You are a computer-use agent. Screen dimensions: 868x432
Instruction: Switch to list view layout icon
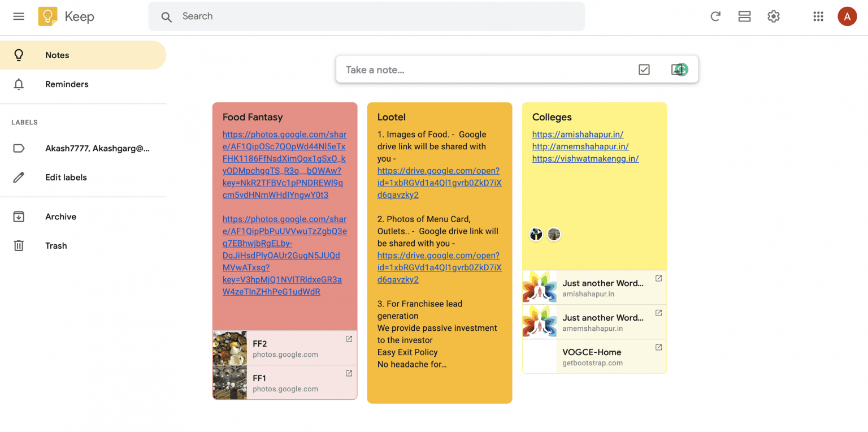pyautogui.click(x=744, y=16)
